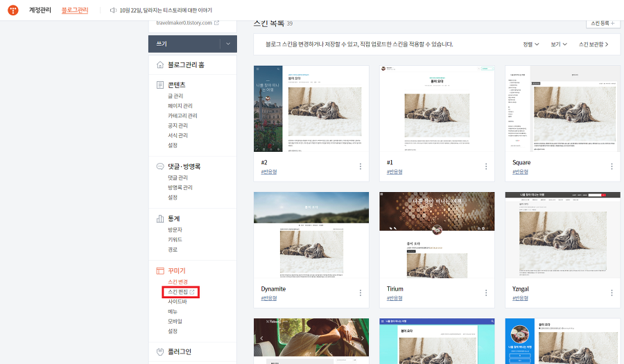
Task: Switch to 계정관리 tab
Action: pos(40,10)
